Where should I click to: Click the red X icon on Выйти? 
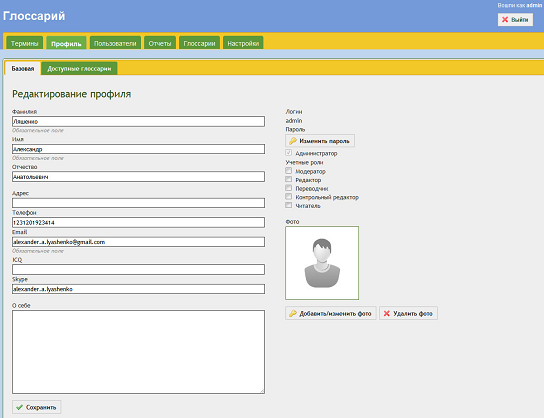coord(505,19)
